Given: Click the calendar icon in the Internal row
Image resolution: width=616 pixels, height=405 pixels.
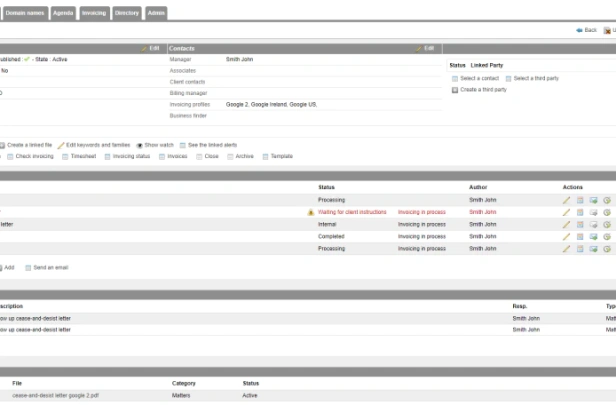Looking at the screenshot, I should [580, 225].
